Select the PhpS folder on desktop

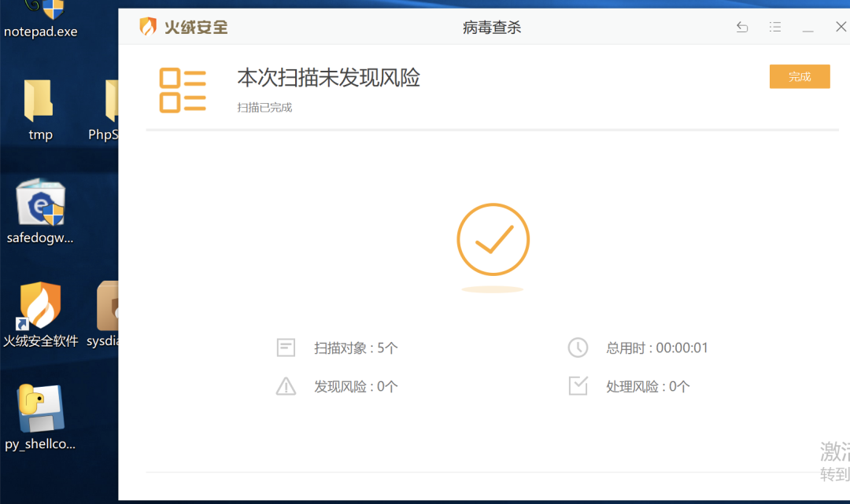105,110
